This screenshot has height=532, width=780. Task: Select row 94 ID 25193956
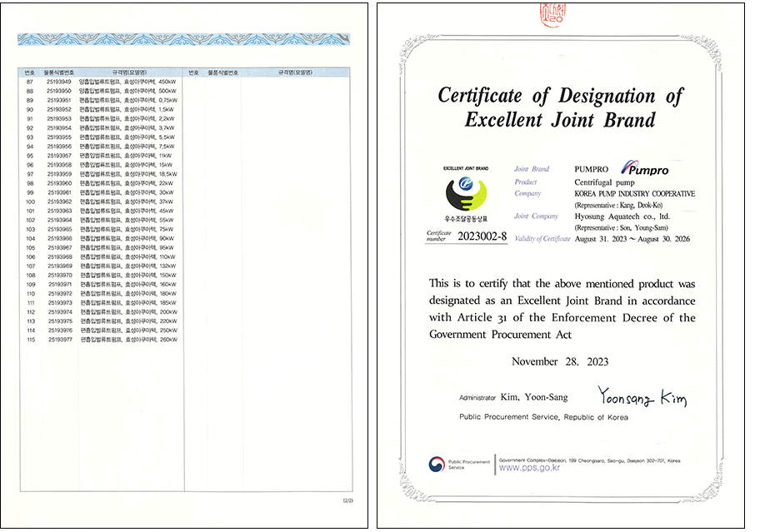(59, 147)
